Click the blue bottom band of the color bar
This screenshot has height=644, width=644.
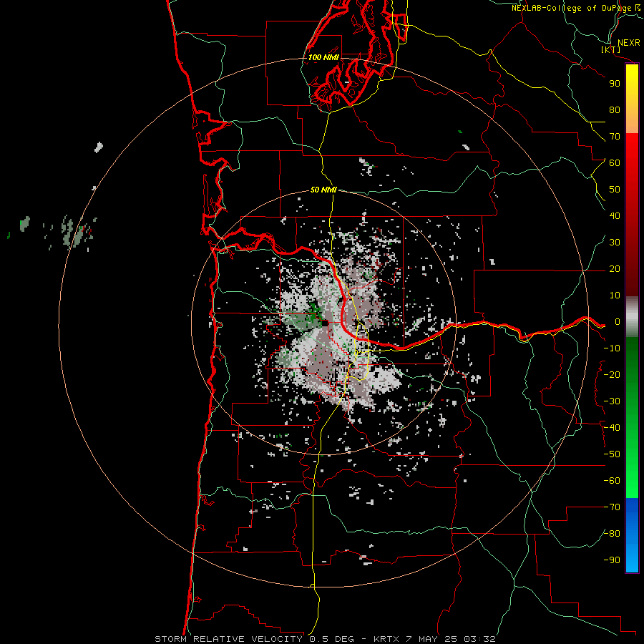pyautogui.click(x=632, y=535)
